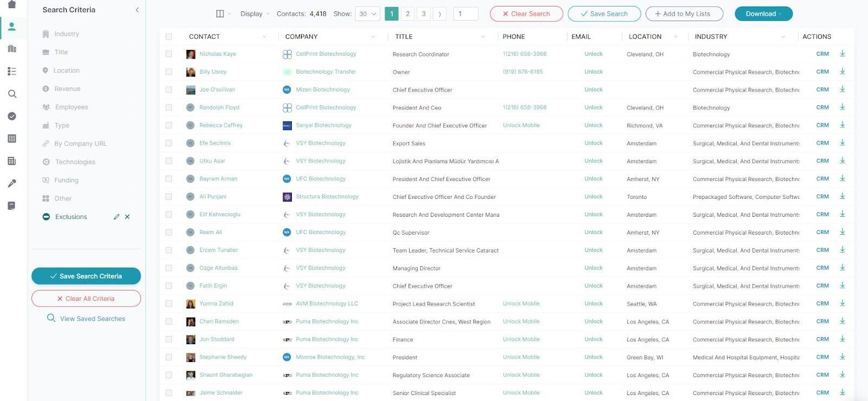Open the tools wrench icon in sidebar
The height and width of the screenshot is (401, 868).
click(x=11, y=183)
